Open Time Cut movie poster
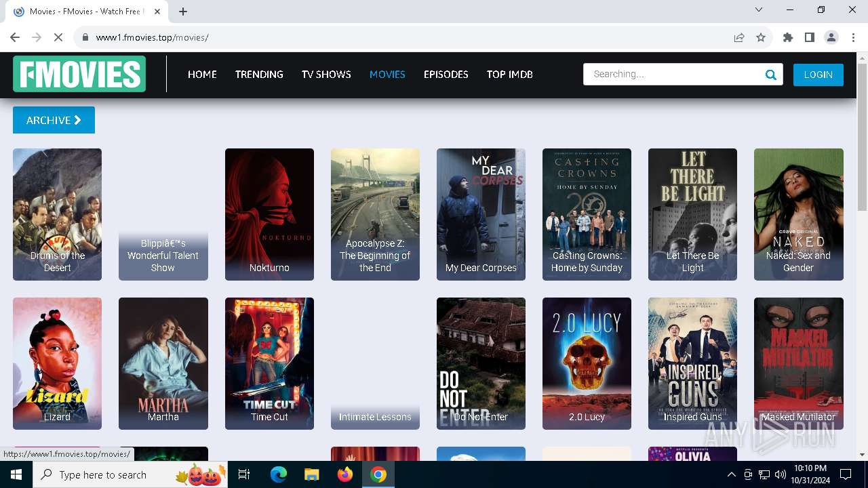This screenshot has height=488, width=868. point(269,363)
